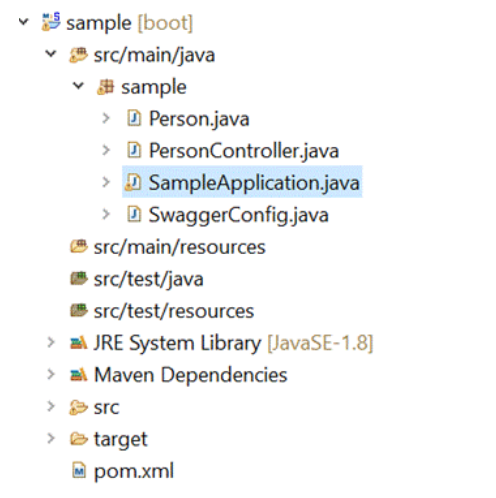Viewport: 496px width, 498px height.
Task: Click the sample package icon
Action: 106,87
